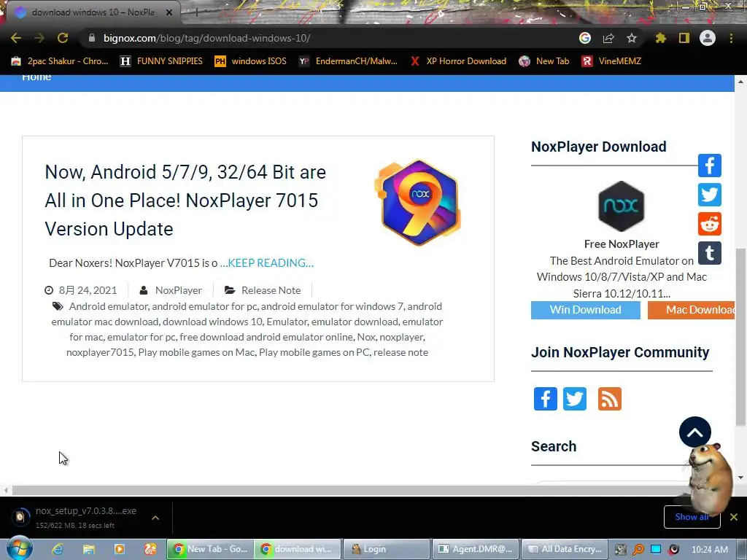747x560 pixels.
Task: Open the Windows Start menu
Action: point(20,548)
